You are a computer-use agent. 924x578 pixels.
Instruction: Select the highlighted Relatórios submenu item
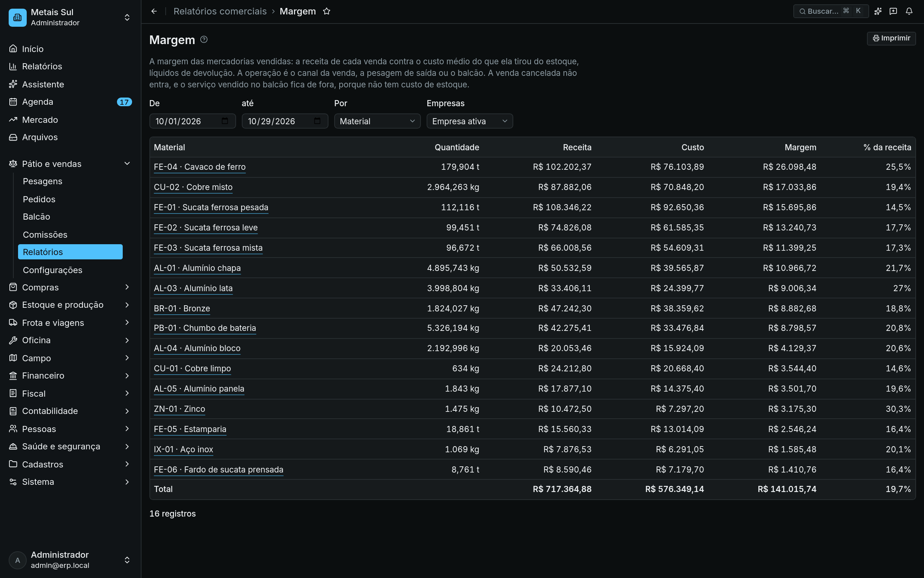[70, 252]
